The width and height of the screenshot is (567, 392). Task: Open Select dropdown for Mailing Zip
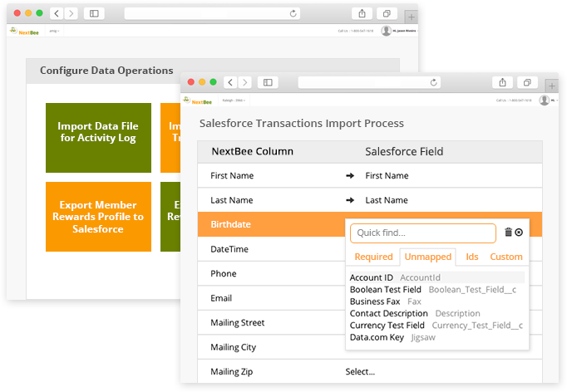pyautogui.click(x=360, y=371)
